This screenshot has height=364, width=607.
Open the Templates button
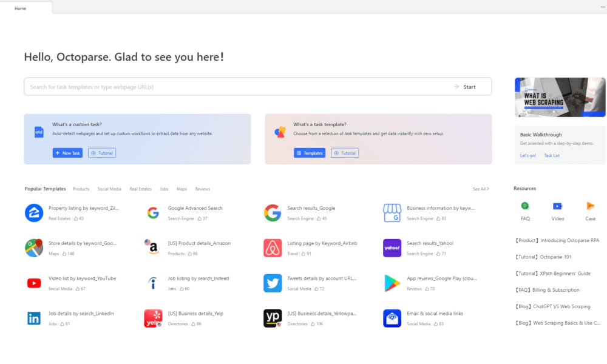pyautogui.click(x=310, y=153)
